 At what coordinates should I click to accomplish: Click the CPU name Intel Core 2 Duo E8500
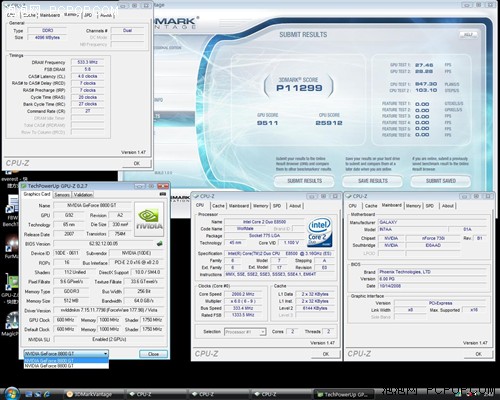pyautogui.click(x=264, y=222)
